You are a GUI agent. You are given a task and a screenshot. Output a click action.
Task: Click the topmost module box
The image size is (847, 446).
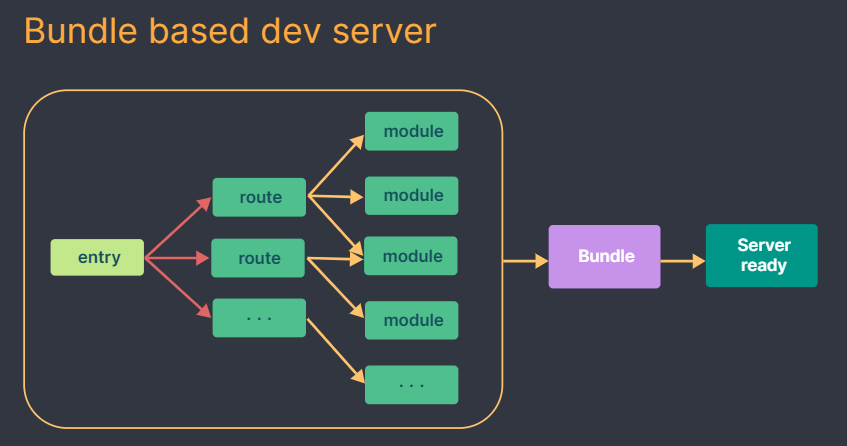(x=411, y=132)
